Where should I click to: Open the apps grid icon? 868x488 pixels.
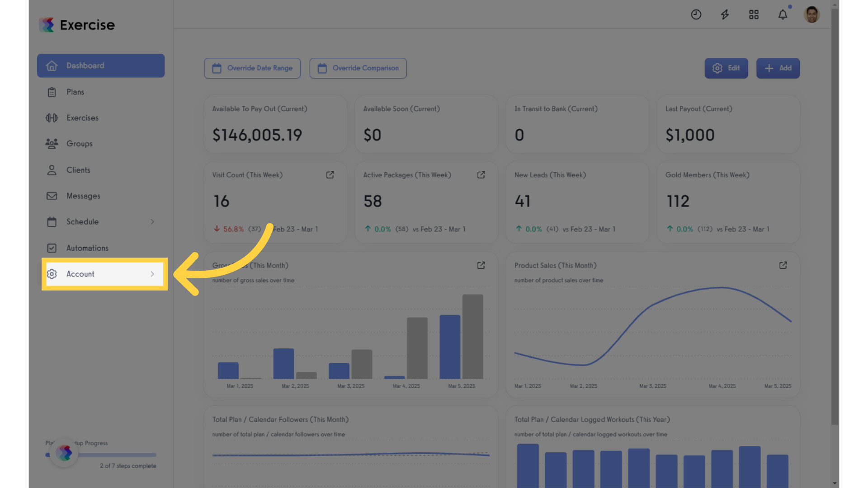point(754,14)
